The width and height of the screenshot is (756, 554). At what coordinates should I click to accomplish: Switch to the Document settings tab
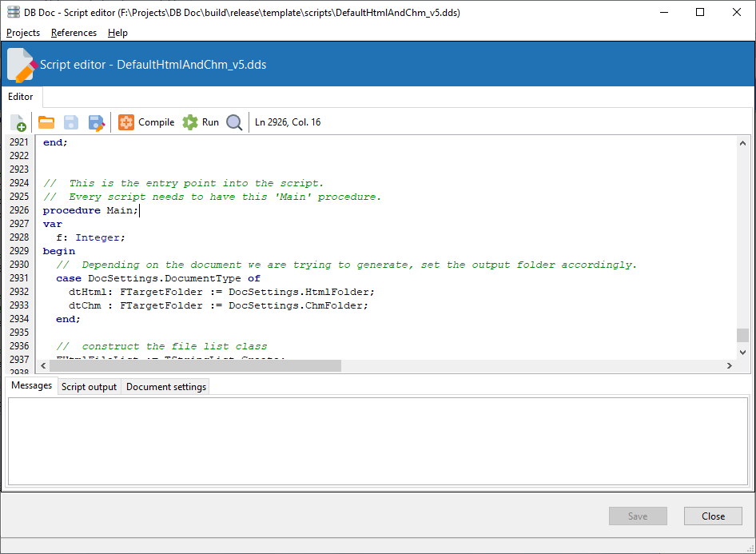pyautogui.click(x=166, y=387)
